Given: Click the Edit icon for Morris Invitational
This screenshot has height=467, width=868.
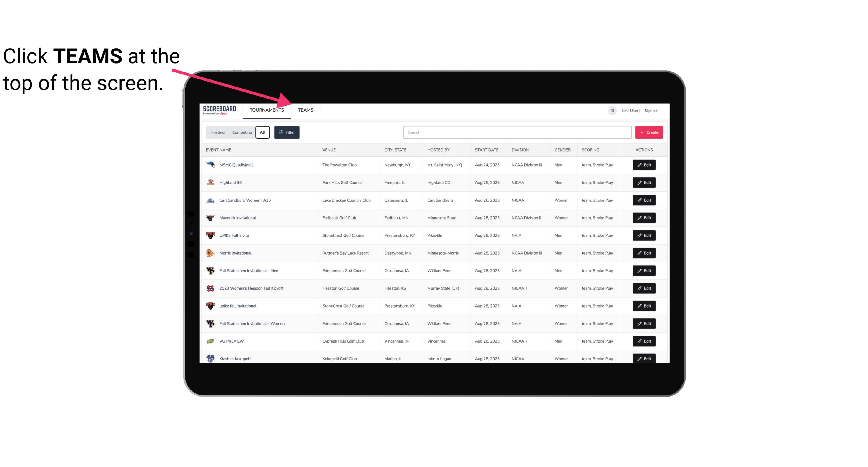Looking at the screenshot, I should (x=644, y=252).
